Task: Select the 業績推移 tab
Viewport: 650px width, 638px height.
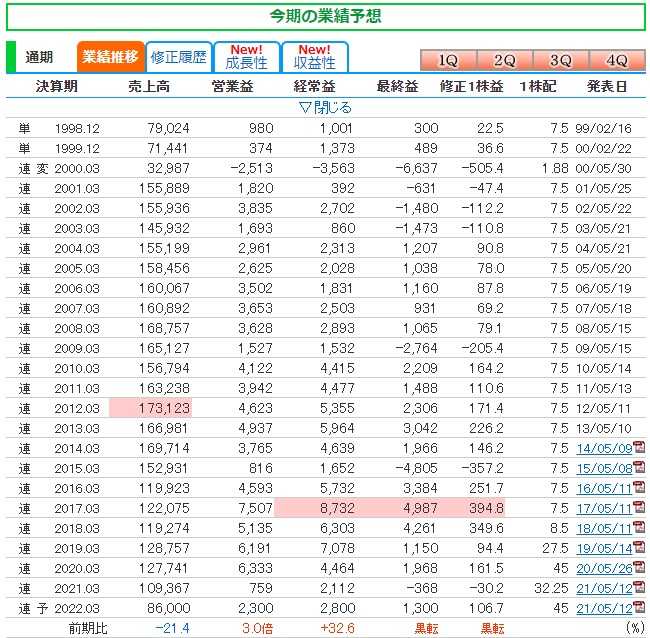Action: coord(110,57)
